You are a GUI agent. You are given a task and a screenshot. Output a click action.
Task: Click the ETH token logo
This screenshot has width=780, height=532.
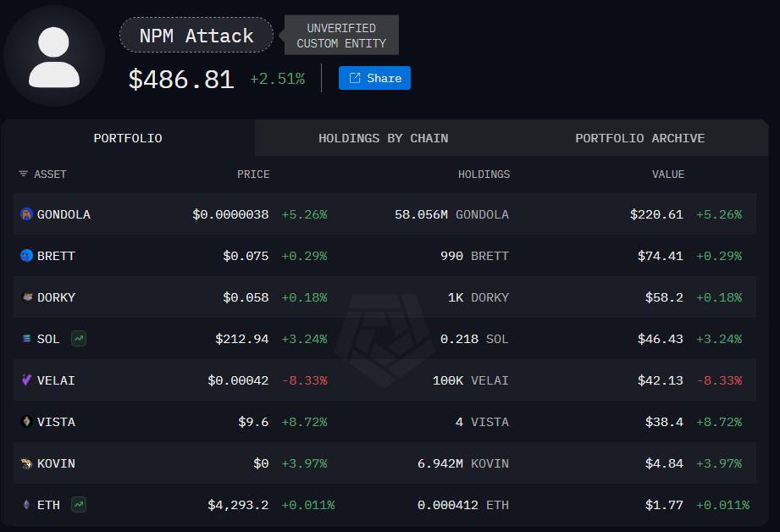[x=27, y=505]
